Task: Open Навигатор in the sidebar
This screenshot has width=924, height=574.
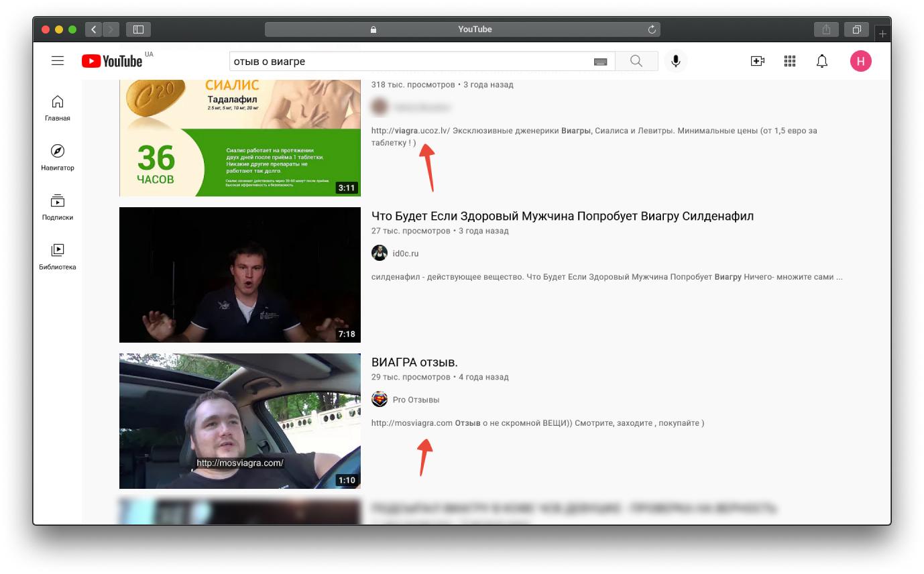Action: point(58,158)
